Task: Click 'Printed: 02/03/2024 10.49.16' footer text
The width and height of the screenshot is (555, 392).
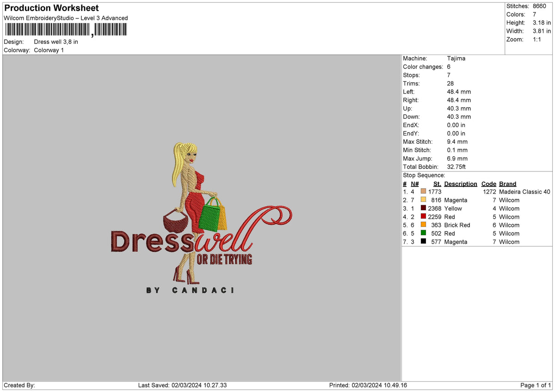Action: (368, 385)
